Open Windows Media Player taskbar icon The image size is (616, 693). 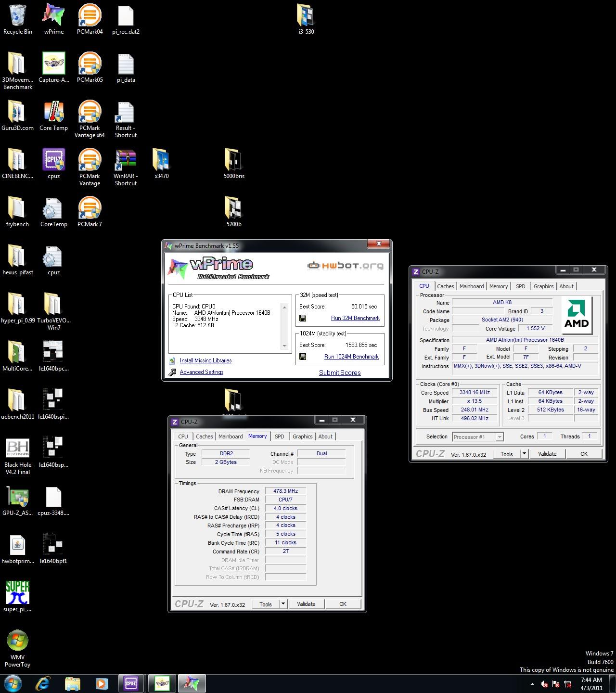102,683
